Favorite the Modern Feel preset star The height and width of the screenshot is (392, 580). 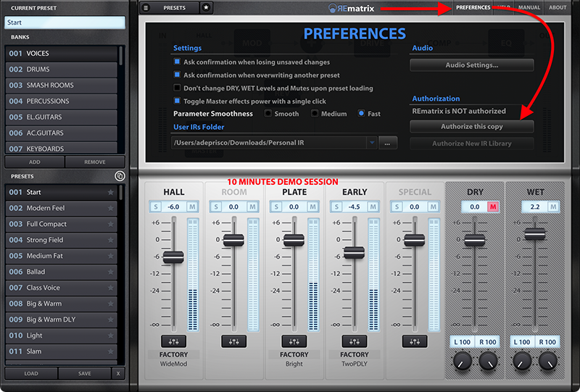110,208
